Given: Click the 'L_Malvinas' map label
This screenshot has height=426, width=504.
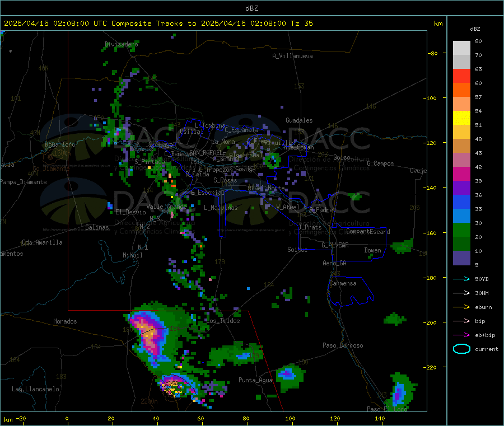Looking at the screenshot, I should tap(221, 208).
